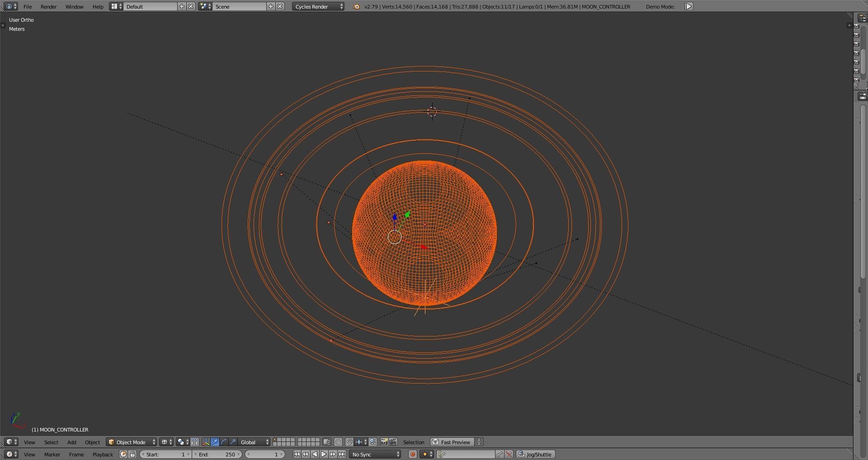Screen dimensions: 868x460
Task: Play the animation forward
Action: point(323,454)
